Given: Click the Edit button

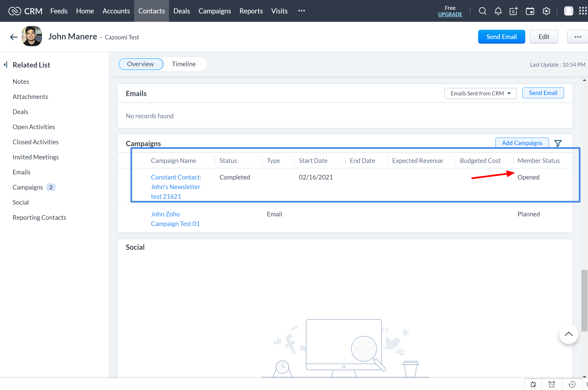Looking at the screenshot, I should pos(544,37).
